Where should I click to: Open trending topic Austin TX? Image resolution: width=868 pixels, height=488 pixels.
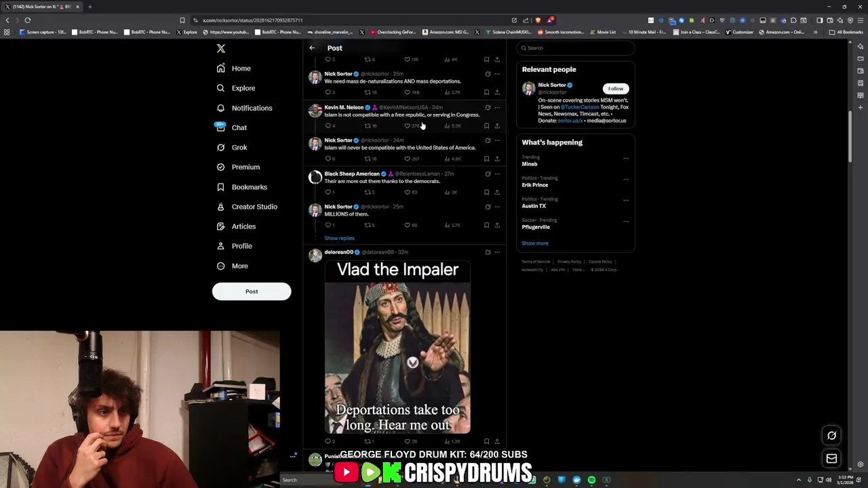click(534, 206)
